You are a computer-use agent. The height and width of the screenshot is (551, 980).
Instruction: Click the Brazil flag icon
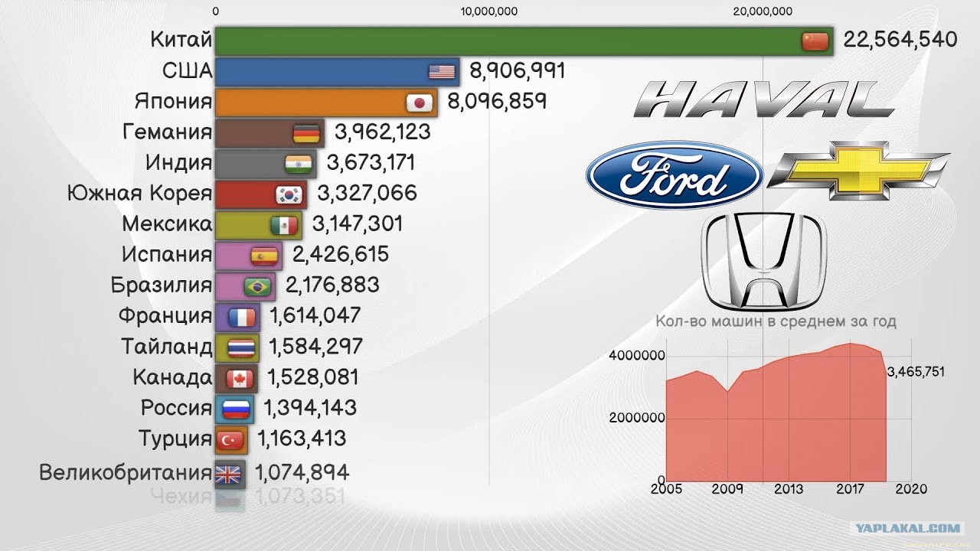click(x=257, y=286)
